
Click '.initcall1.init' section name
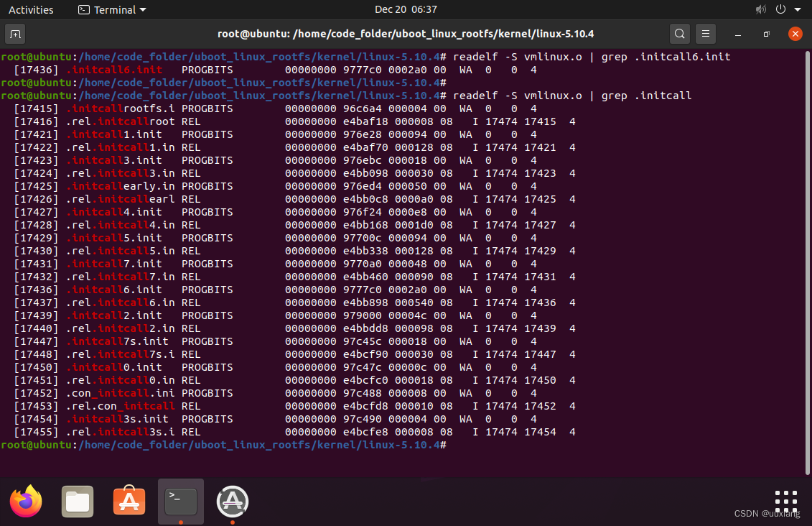click(114, 135)
